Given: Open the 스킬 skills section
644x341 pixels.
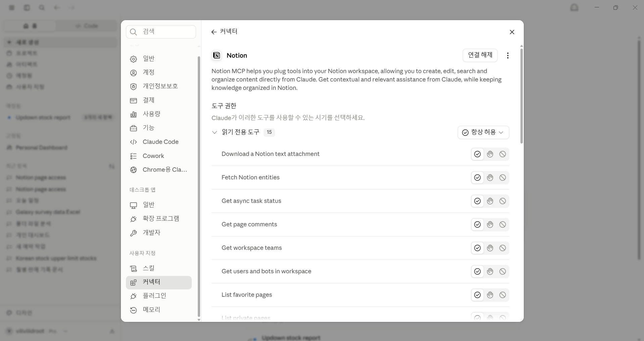Looking at the screenshot, I should coord(159,268).
